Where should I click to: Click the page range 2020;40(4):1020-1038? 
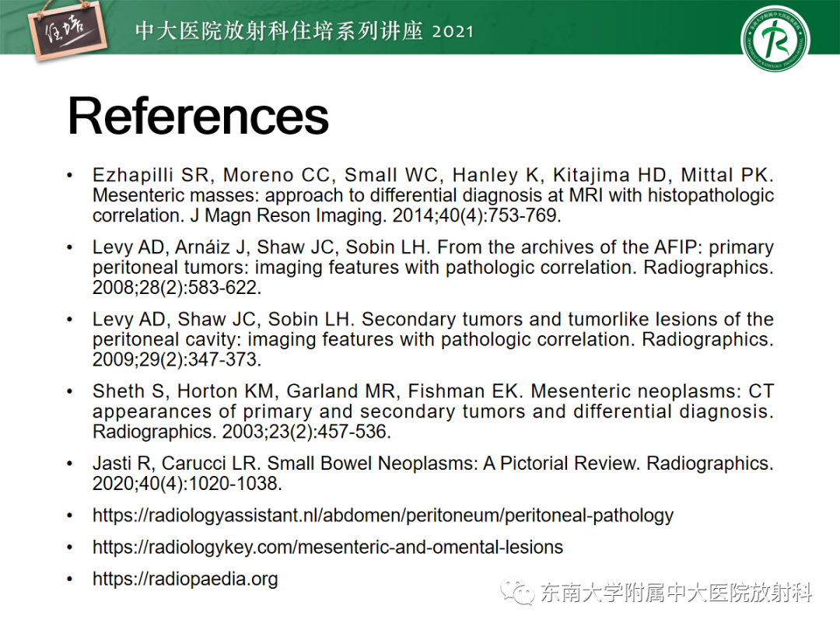pyautogui.click(x=187, y=484)
